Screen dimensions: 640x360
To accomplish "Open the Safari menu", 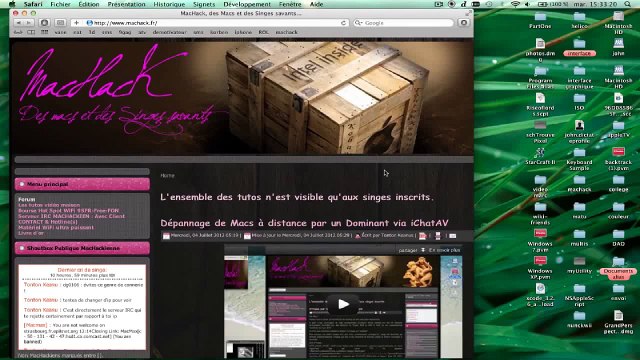I will click(33, 4).
